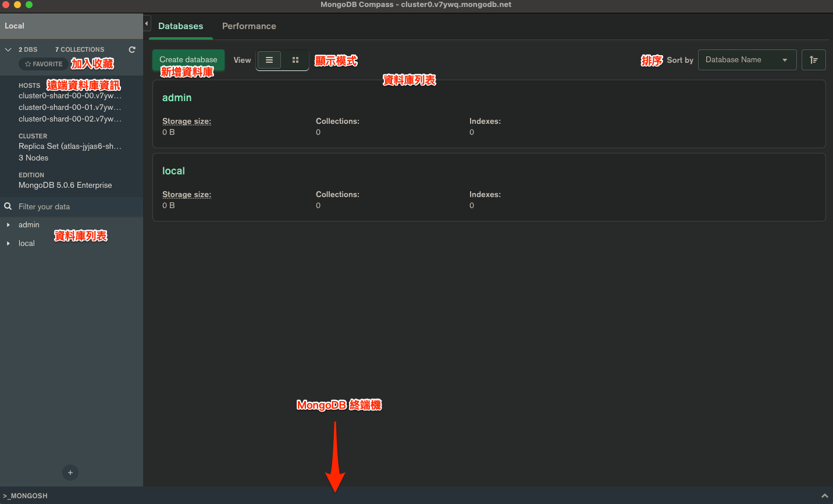The width and height of the screenshot is (833, 504).
Task: Open the local database card title
Action: (x=173, y=171)
